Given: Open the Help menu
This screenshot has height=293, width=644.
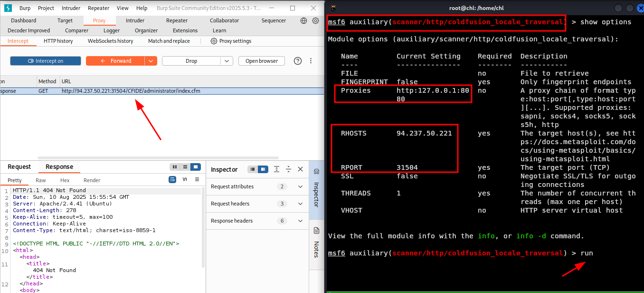Looking at the screenshot, I should (142, 8).
